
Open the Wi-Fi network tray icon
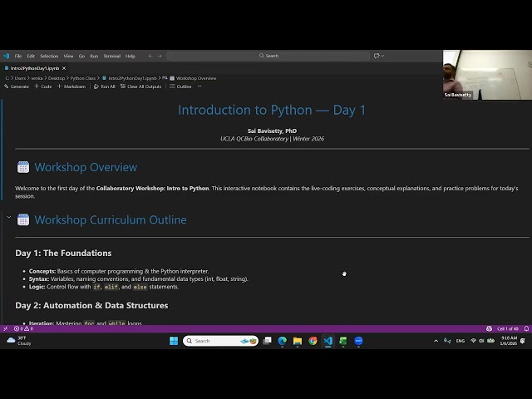473,341
